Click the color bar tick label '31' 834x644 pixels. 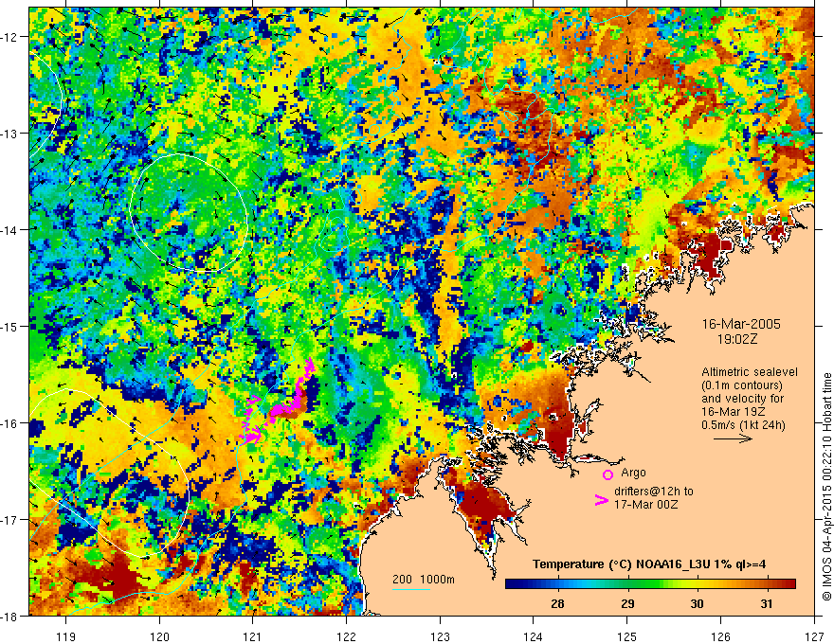pos(767,603)
